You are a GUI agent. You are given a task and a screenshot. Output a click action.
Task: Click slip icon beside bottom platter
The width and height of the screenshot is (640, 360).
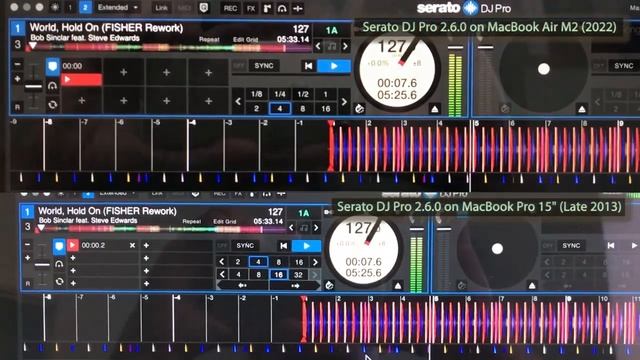329,286
